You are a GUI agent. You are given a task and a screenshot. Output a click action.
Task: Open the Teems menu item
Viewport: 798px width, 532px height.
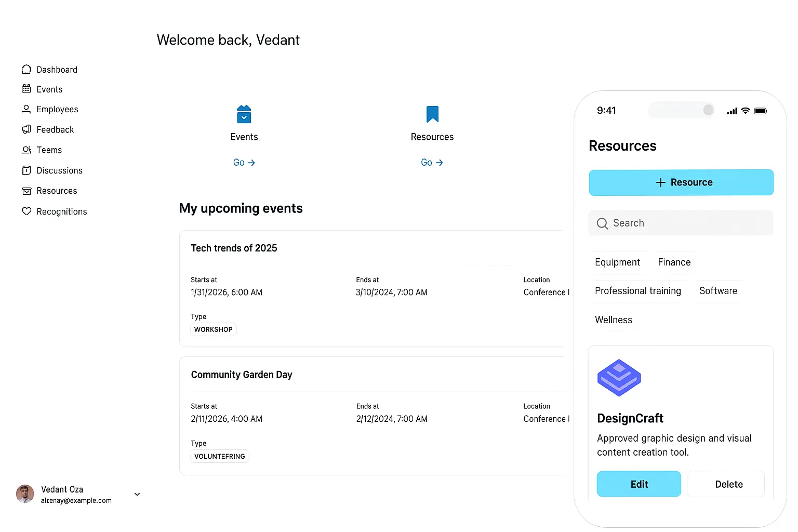click(x=49, y=150)
